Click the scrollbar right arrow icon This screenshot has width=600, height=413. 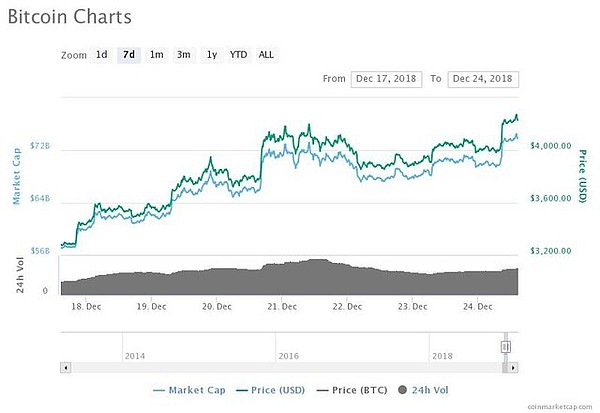coord(514,367)
